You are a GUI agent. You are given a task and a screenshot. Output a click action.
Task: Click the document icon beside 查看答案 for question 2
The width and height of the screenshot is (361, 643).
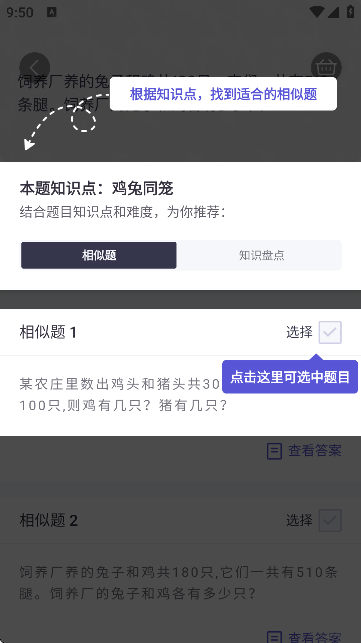pos(274,637)
